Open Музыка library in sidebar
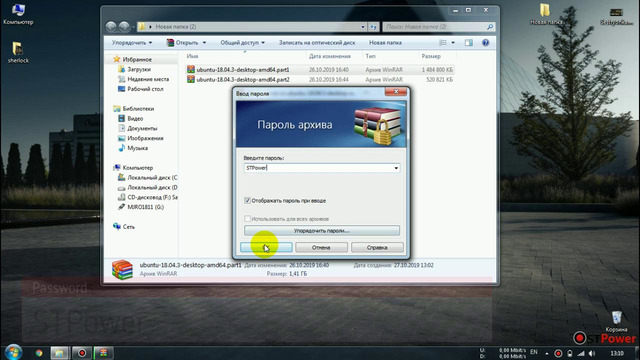Image resolution: width=640 pixels, height=360 pixels. (137, 148)
